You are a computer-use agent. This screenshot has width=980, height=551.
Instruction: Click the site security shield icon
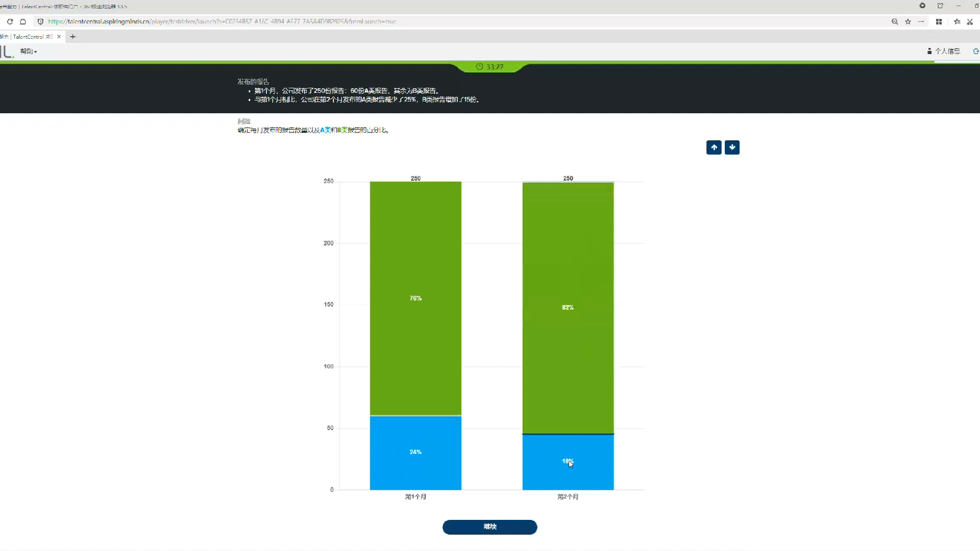pos(40,21)
